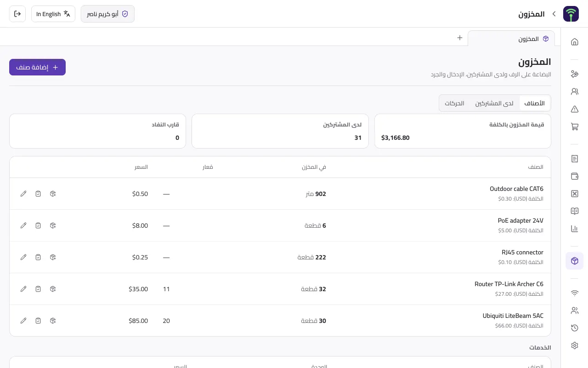Open the home icon in sidebar
This screenshot has width=588, height=368.
(x=574, y=42)
